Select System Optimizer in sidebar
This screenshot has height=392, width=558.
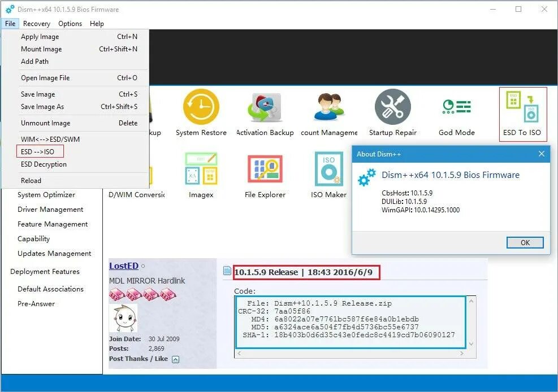(46, 195)
